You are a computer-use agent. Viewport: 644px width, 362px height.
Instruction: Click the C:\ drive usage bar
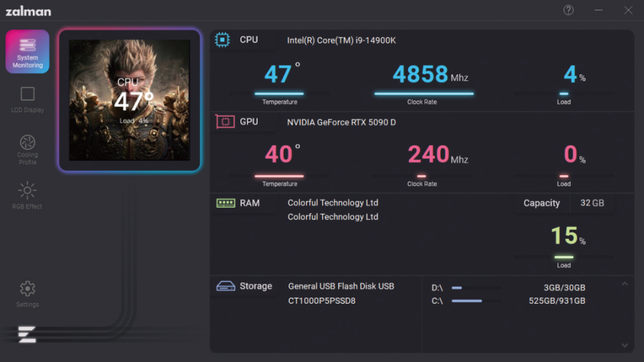(x=476, y=301)
